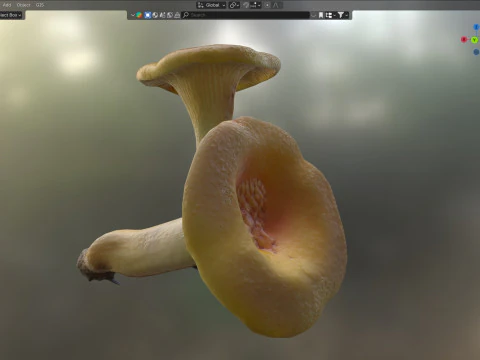Open the display mode dropdown arrow
The image size is (480, 360).
coord(133,15)
